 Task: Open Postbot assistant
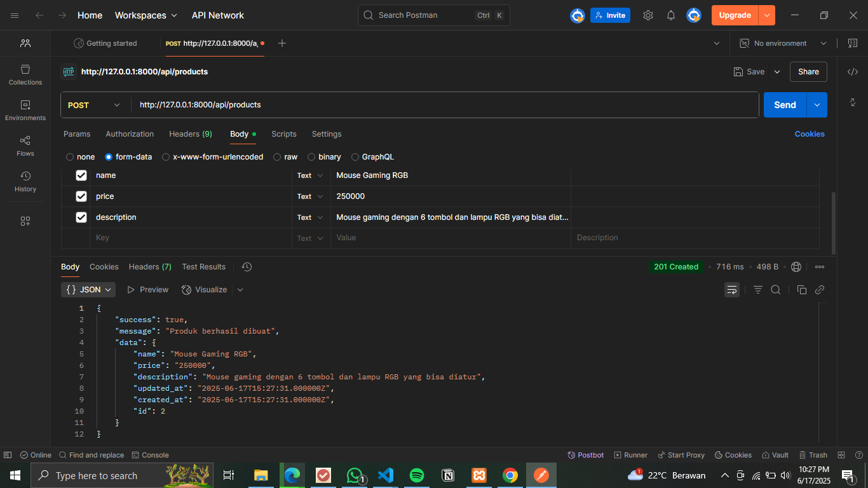[x=585, y=455]
